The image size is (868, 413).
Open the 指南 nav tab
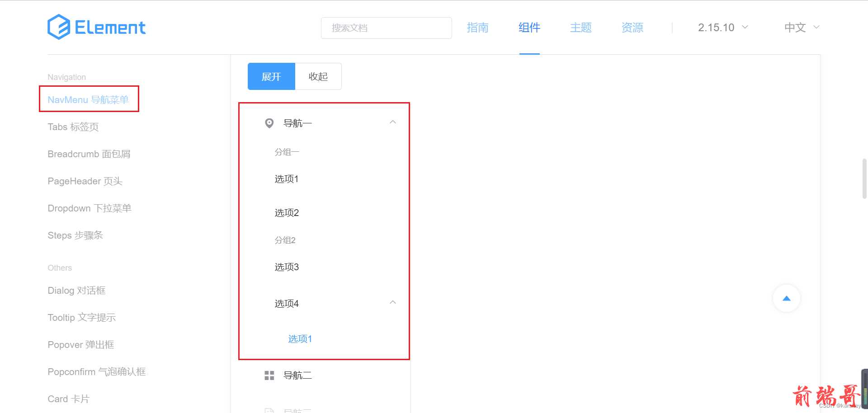[477, 28]
